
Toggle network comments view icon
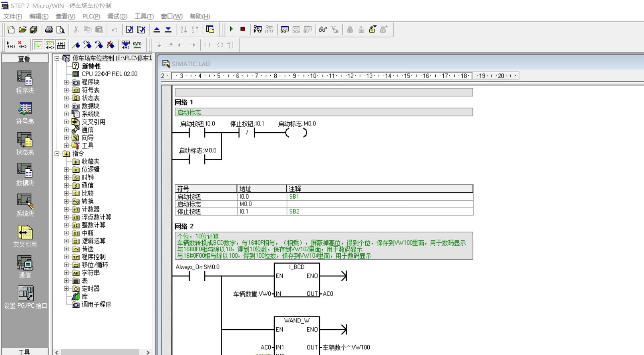tap(50, 45)
